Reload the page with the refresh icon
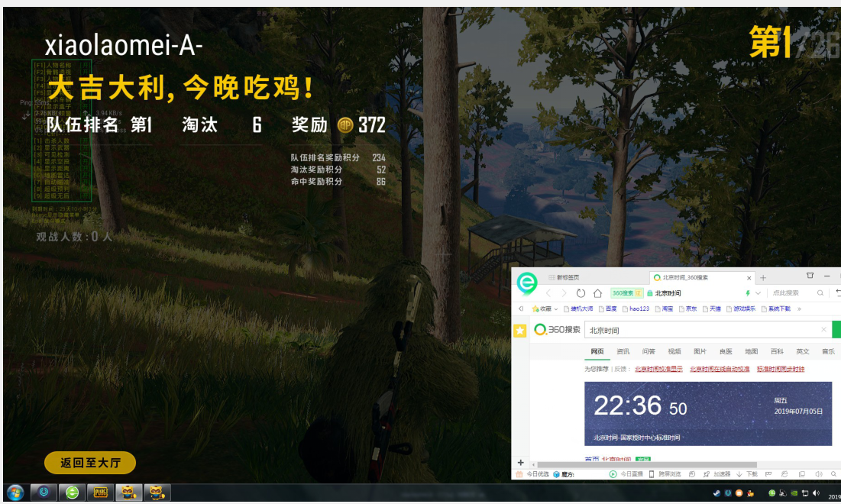 [581, 293]
